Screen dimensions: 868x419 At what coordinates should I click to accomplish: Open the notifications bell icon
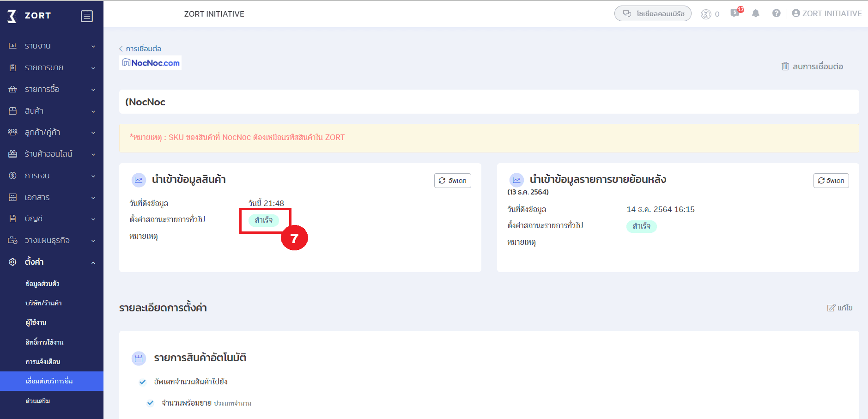[756, 13]
